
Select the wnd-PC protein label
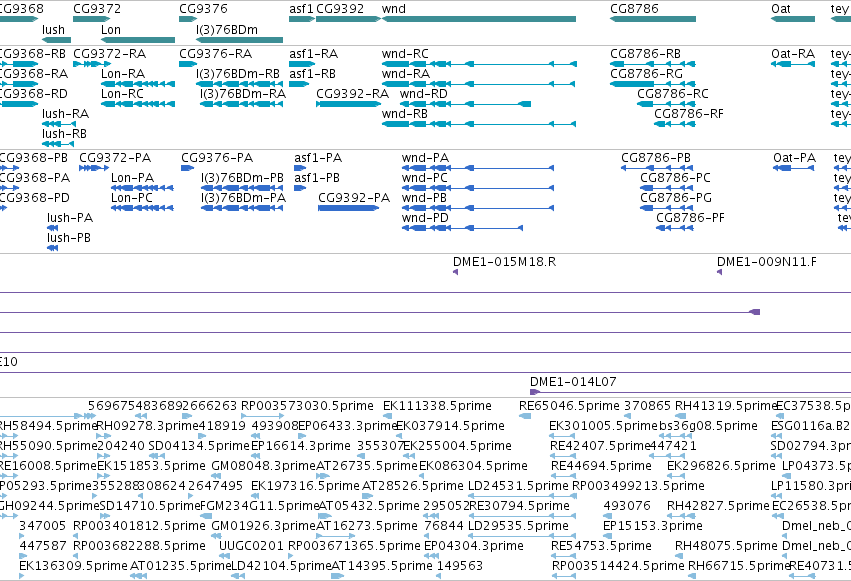[x=425, y=178]
